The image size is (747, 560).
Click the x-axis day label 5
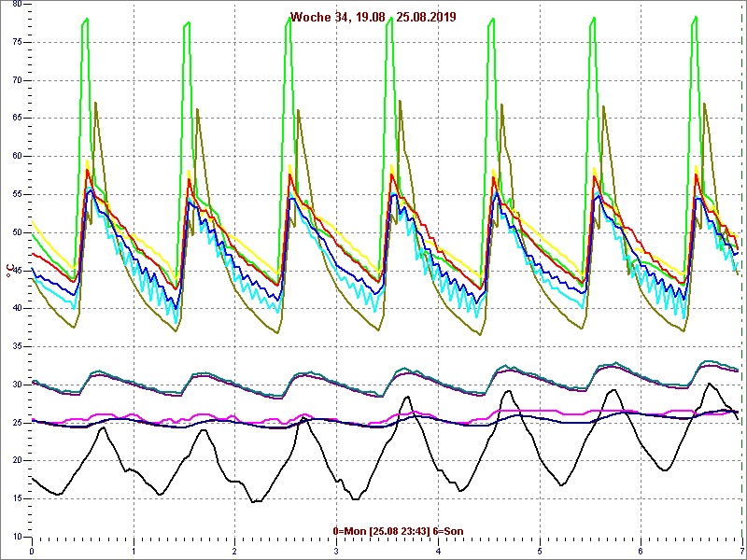[x=540, y=552]
